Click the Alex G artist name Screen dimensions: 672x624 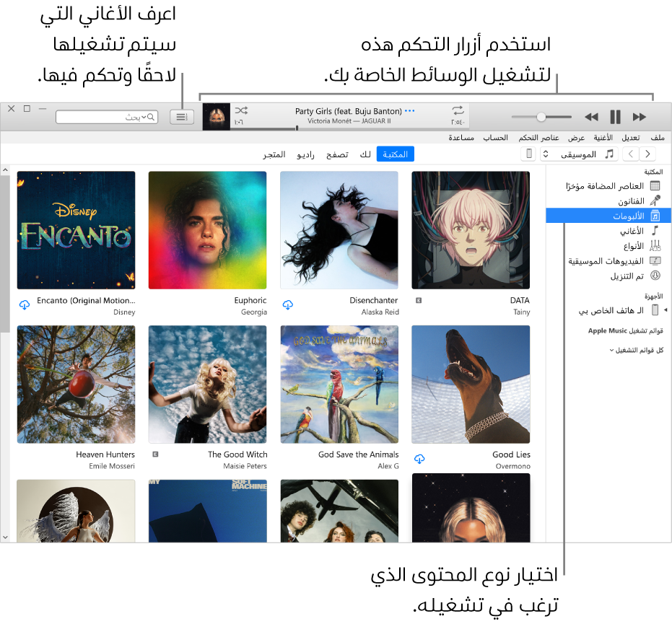388,466
